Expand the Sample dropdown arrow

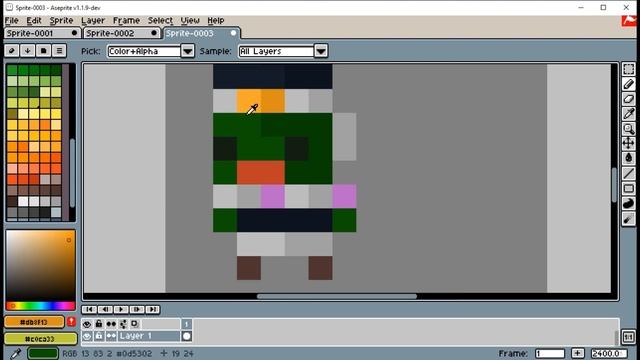pos(321,51)
